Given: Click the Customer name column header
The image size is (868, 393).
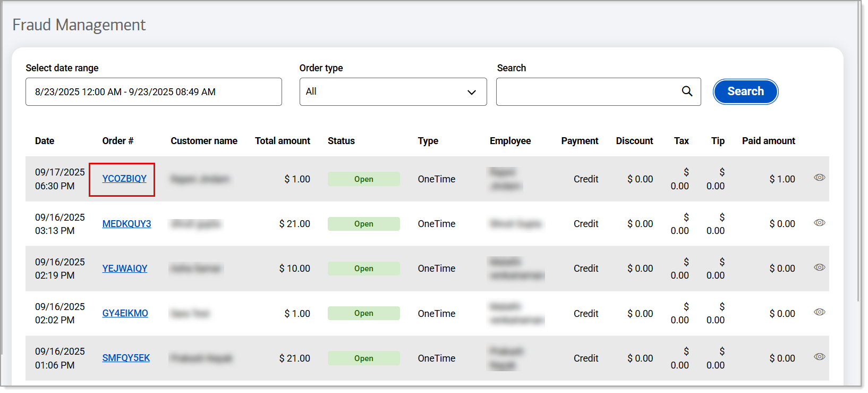Looking at the screenshot, I should pos(204,141).
